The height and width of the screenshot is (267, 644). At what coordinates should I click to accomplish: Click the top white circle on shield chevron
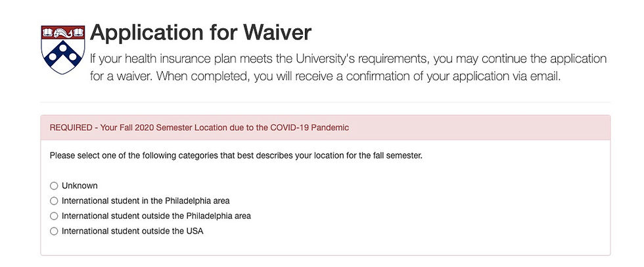(x=63, y=47)
